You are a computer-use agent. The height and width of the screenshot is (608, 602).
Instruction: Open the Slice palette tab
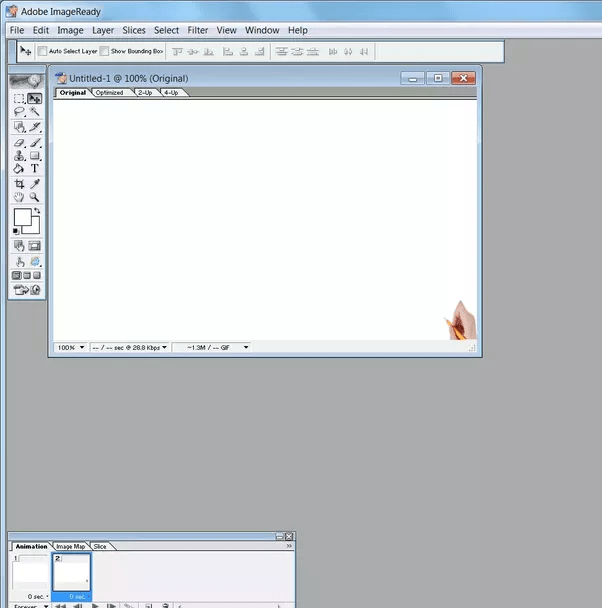(x=100, y=546)
